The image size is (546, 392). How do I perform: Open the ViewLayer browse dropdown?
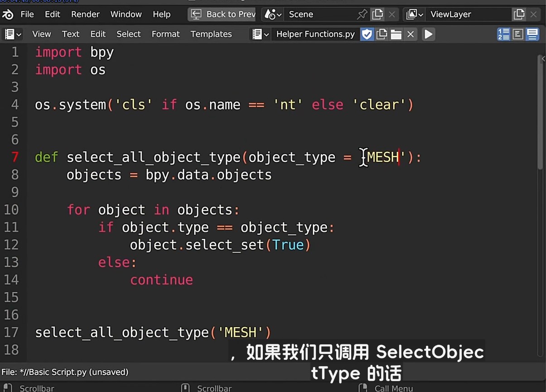[415, 15]
